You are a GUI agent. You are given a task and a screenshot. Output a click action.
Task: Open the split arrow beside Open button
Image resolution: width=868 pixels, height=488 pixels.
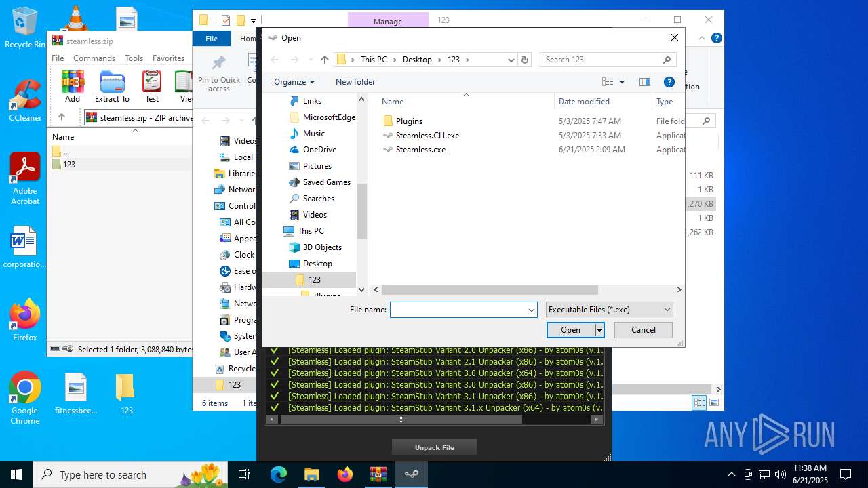(x=599, y=330)
